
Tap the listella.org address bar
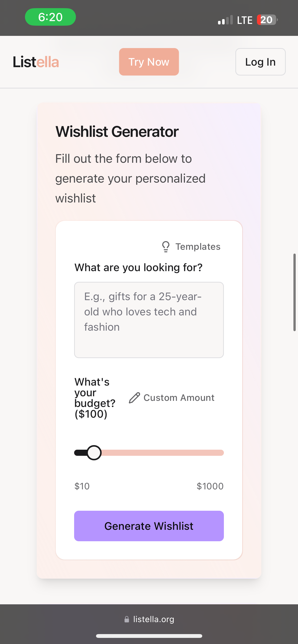click(149, 619)
